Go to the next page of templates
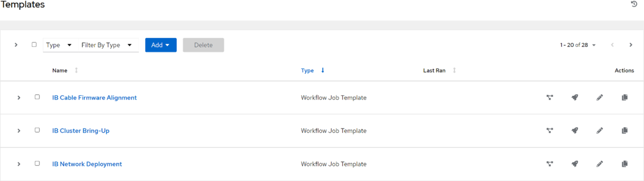The width and height of the screenshot is (644, 181). coord(631,45)
